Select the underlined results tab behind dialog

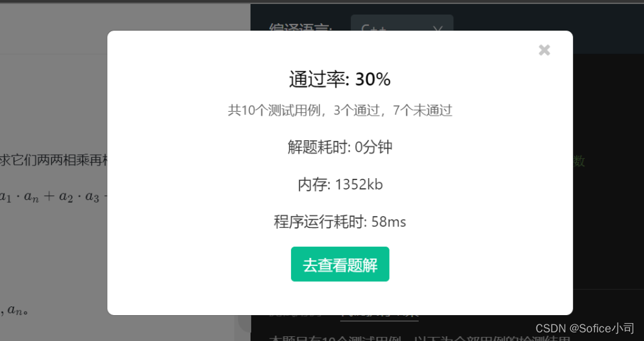379,317
